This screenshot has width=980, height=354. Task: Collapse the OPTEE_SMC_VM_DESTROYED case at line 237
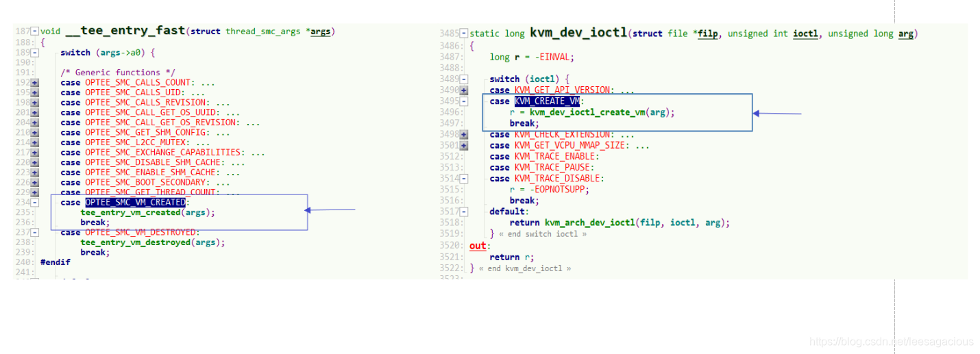(x=35, y=233)
